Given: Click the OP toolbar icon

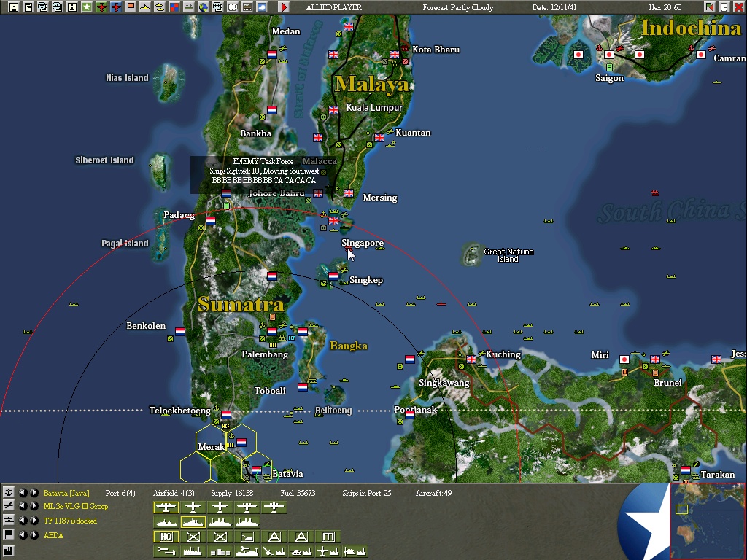Looking at the screenshot, I should click(x=233, y=7).
